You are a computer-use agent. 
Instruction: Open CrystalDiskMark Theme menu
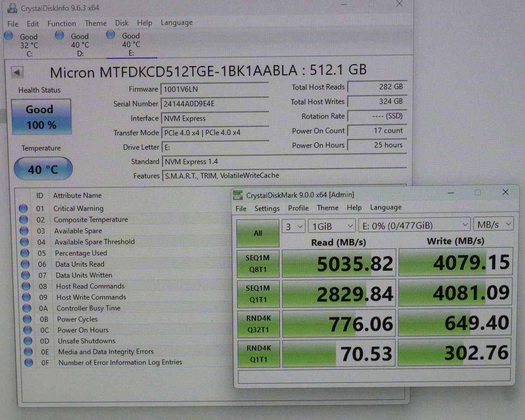coord(328,208)
